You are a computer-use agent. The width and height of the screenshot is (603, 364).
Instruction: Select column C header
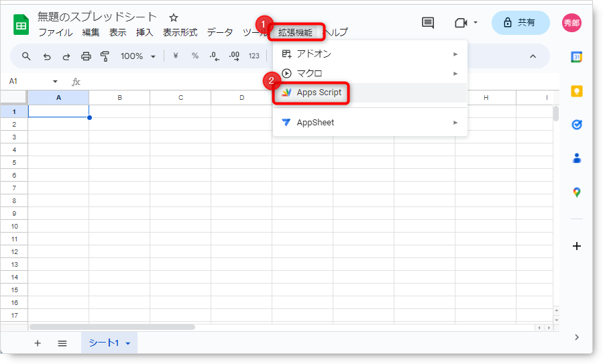coord(180,98)
